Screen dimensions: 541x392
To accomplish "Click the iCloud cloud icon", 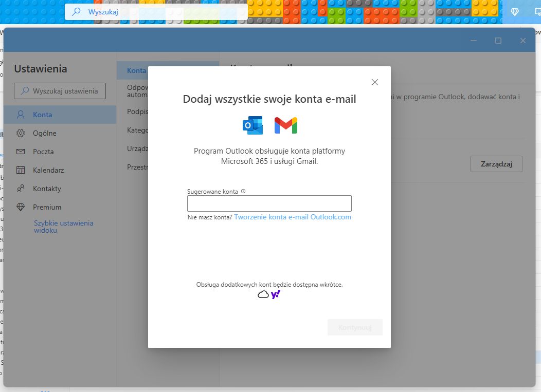I will (x=263, y=294).
